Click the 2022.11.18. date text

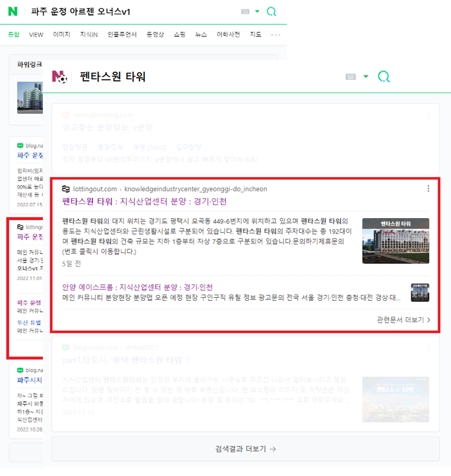(x=79, y=412)
